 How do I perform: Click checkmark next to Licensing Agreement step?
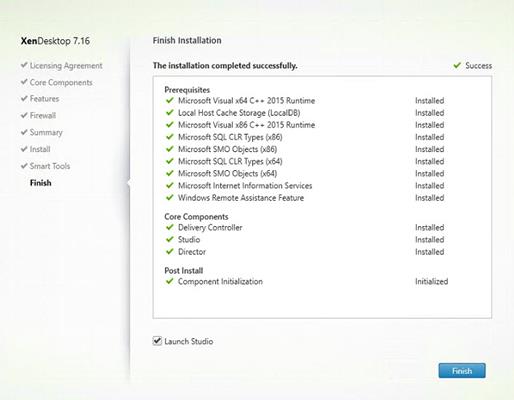point(24,65)
